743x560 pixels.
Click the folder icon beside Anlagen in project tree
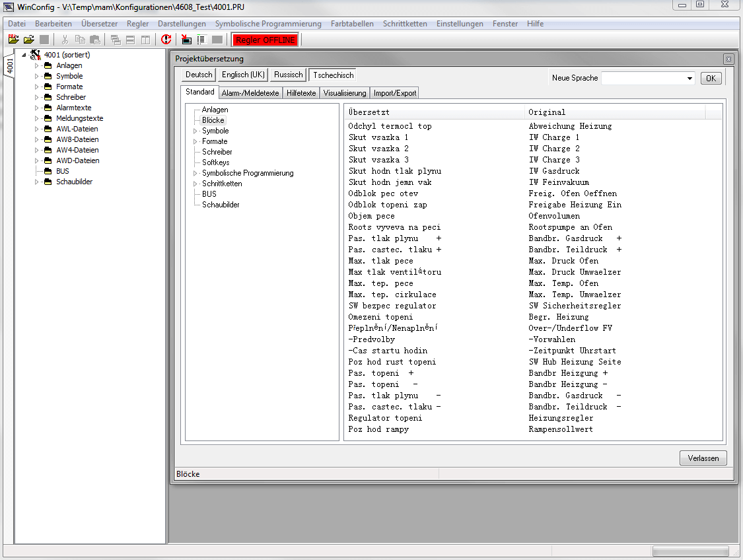48,65
